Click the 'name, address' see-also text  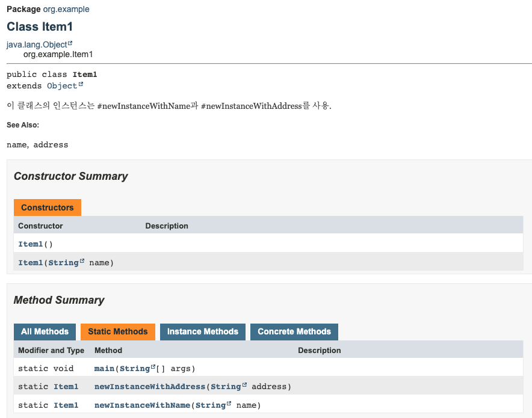click(x=37, y=145)
